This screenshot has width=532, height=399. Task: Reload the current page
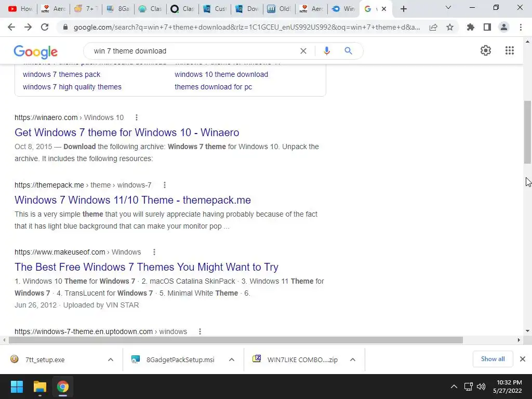(x=45, y=27)
